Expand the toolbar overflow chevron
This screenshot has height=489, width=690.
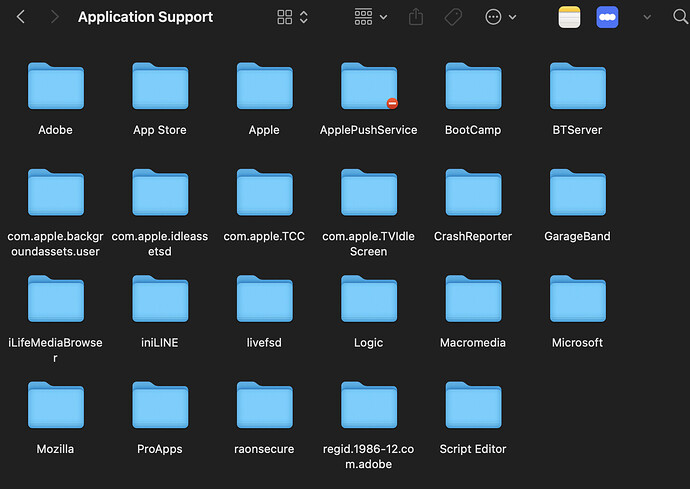point(646,17)
